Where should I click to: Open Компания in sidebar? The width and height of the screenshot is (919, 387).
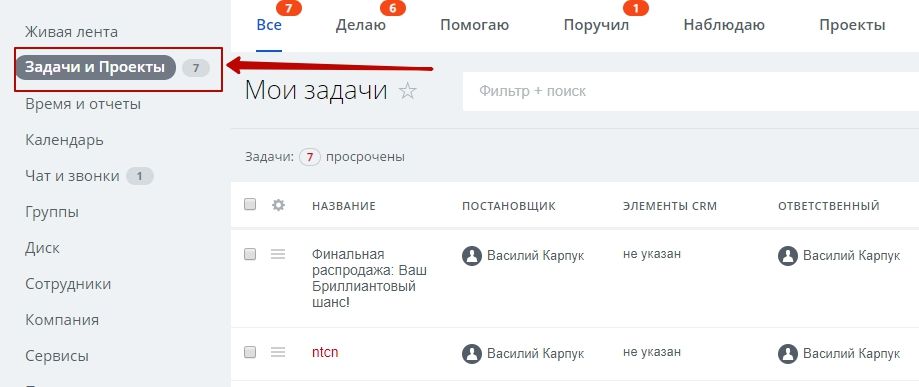pyautogui.click(x=62, y=320)
